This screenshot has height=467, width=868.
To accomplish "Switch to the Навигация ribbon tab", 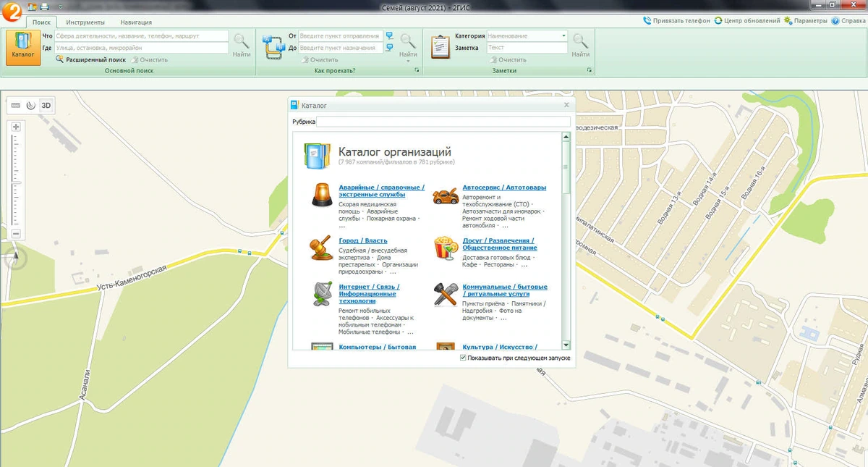I will [x=136, y=22].
